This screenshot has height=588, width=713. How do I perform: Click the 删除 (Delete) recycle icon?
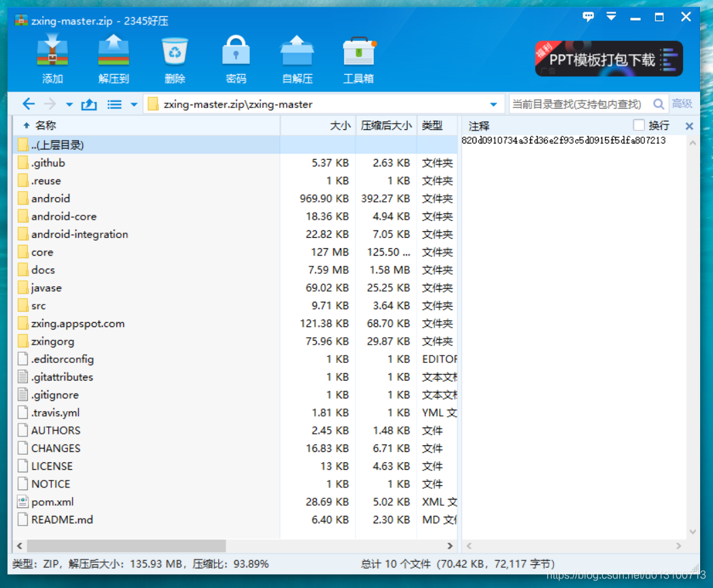[175, 51]
